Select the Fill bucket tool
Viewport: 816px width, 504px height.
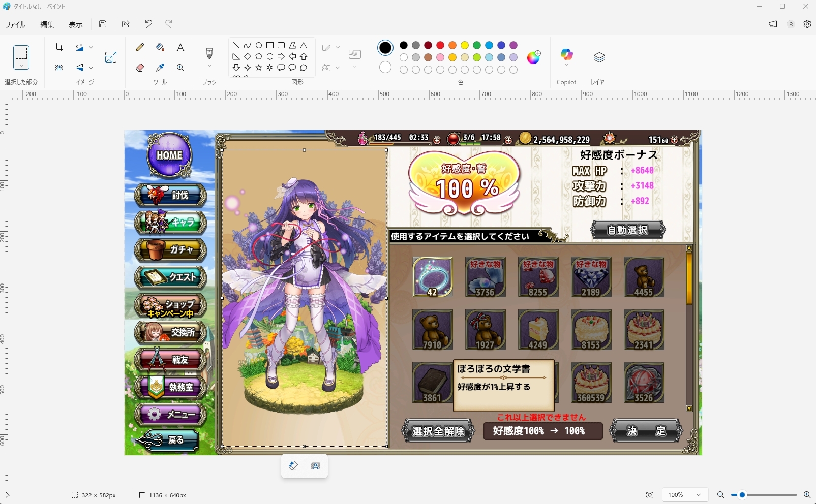point(160,47)
